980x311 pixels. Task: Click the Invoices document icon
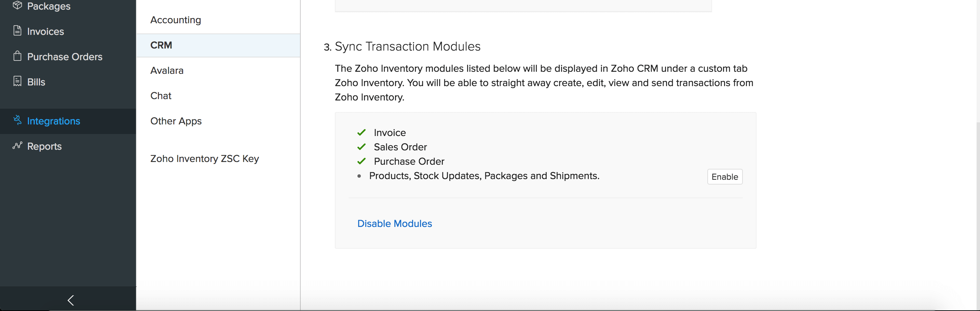point(17,31)
